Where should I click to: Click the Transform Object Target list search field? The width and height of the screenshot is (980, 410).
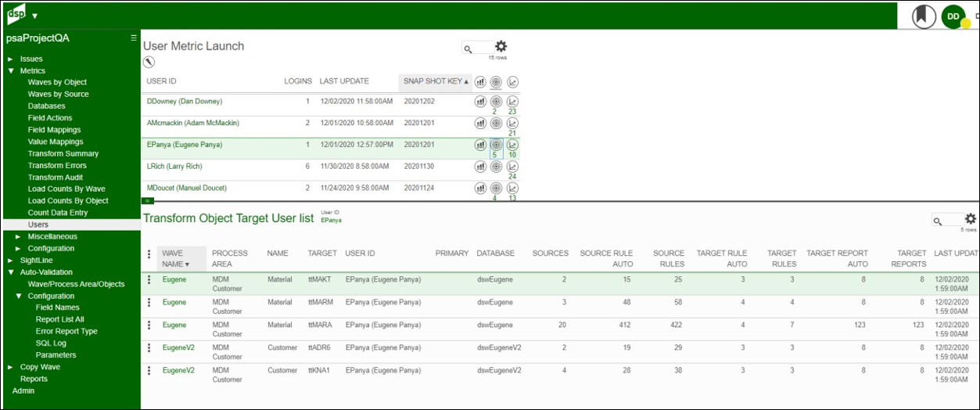coord(947,221)
